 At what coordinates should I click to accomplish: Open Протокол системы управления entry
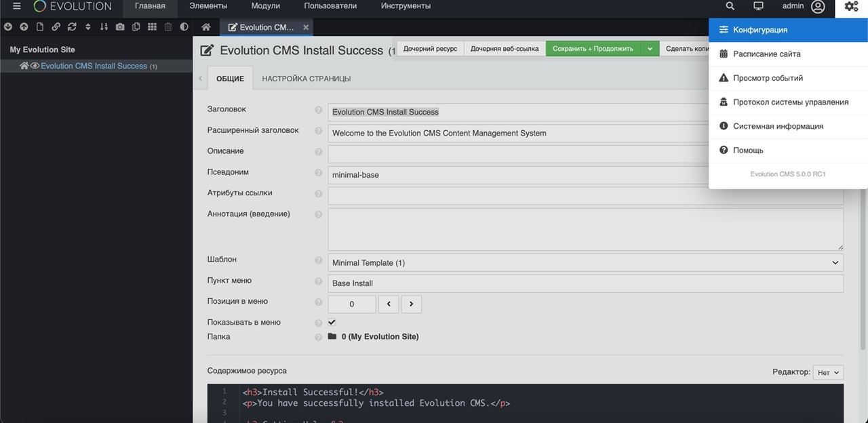tap(788, 102)
